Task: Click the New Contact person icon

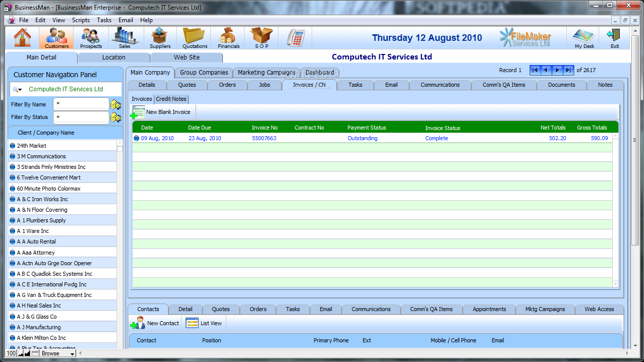Action: (x=138, y=323)
